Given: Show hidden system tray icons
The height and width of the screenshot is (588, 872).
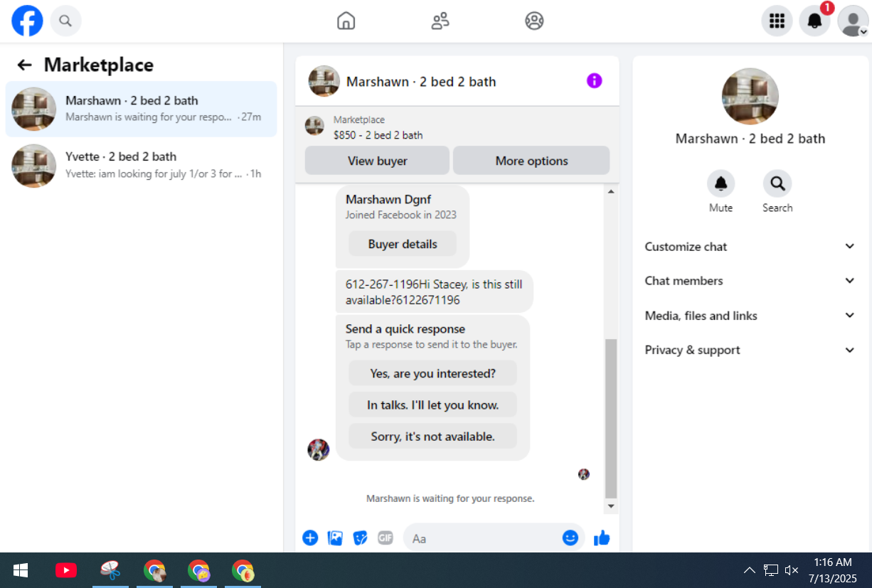Looking at the screenshot, I should [749, 570].
